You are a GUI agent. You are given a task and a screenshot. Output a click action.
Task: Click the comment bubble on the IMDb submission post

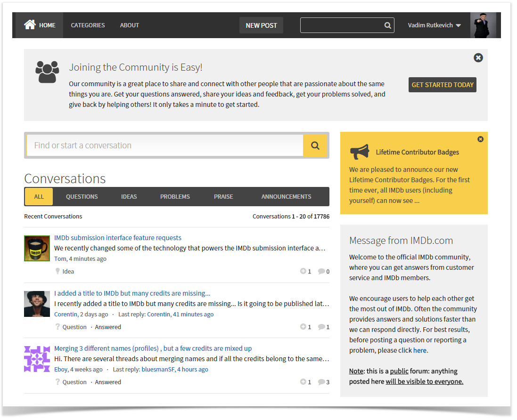[321, 271]
